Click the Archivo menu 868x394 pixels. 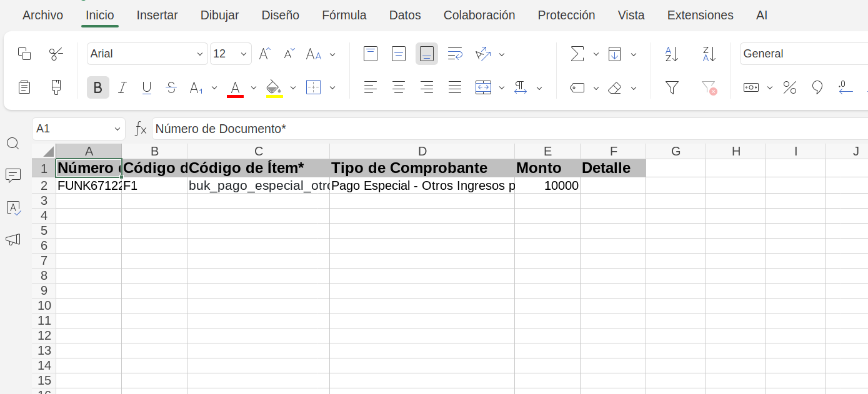42,16
